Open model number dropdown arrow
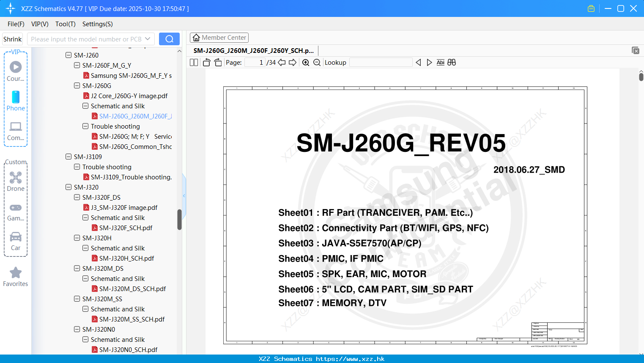644x363 pixels. (148, 39)
